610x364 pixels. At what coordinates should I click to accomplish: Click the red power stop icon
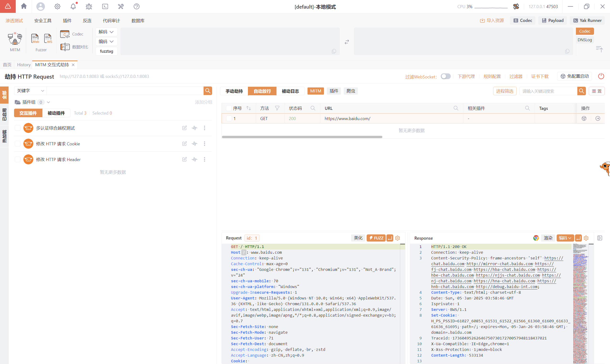[x=601, y=76]
